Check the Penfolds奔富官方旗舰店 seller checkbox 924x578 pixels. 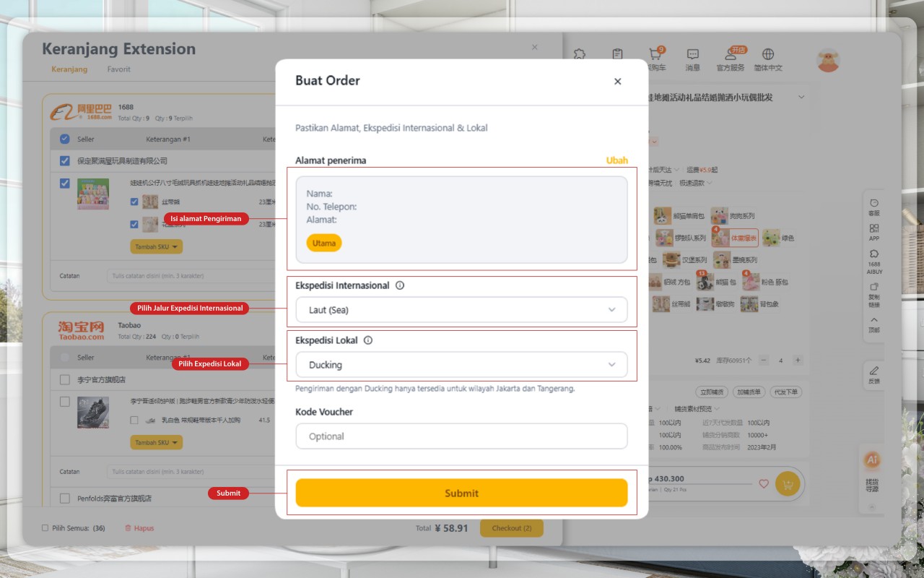point(65,498)
